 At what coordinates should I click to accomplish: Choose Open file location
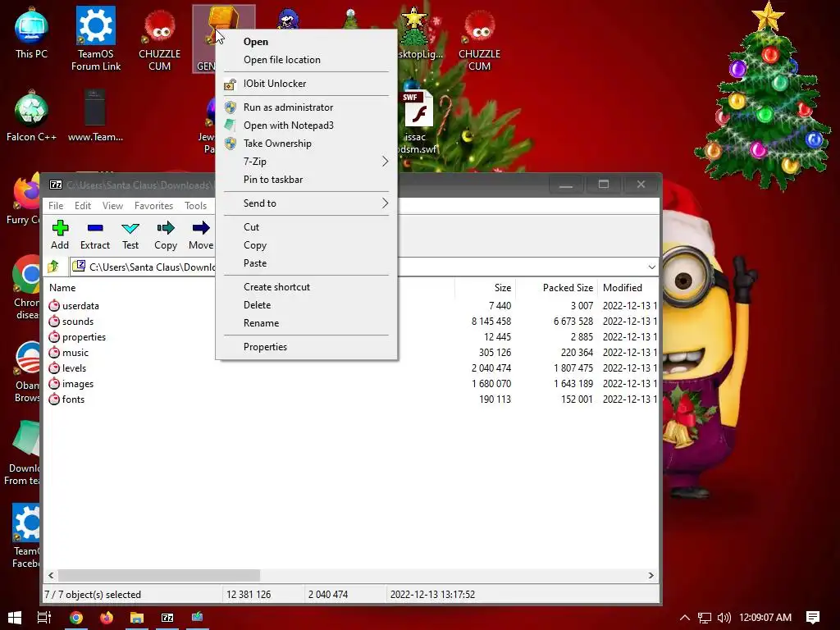pos(306,60)
